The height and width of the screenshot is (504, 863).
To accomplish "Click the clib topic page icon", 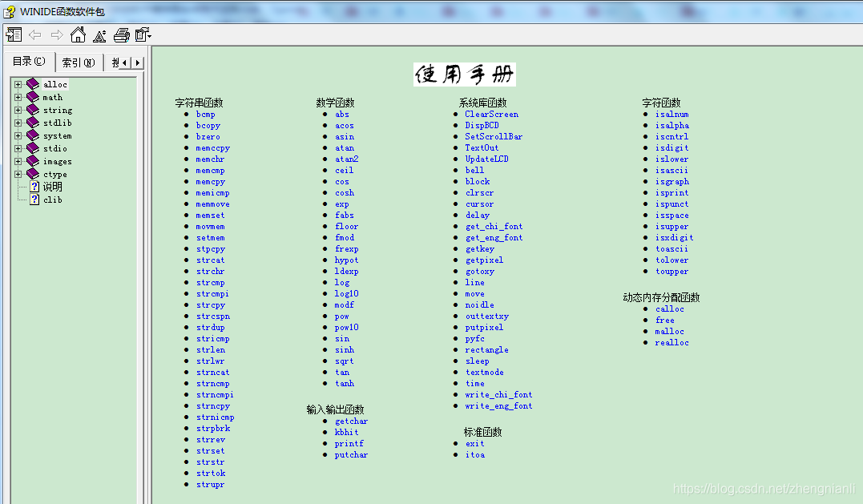I will 34,200.
